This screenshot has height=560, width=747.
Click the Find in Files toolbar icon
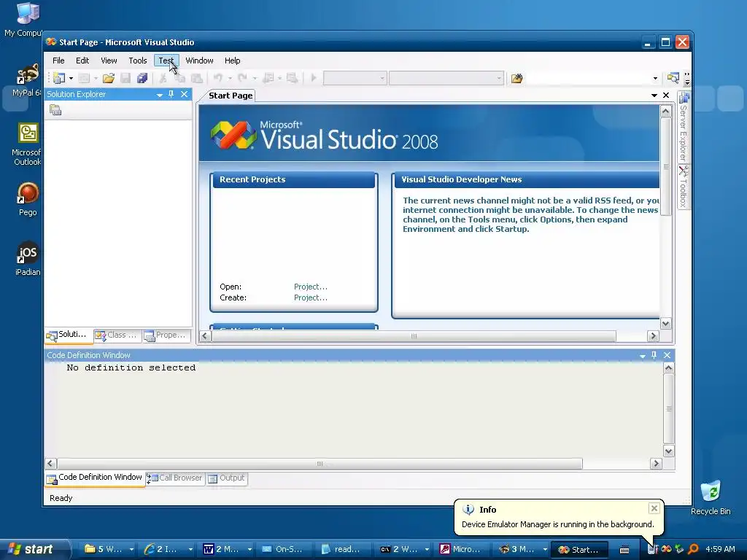tap(517, 78)
